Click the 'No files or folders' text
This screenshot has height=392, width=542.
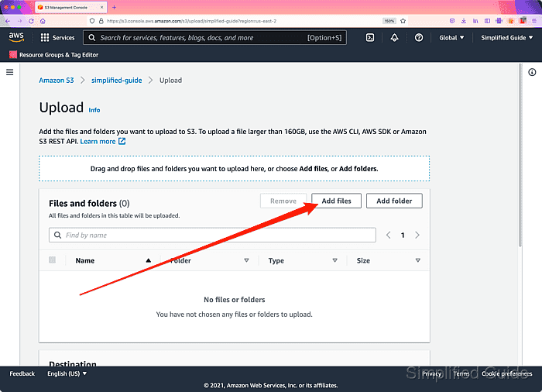[x=235, y=300]
